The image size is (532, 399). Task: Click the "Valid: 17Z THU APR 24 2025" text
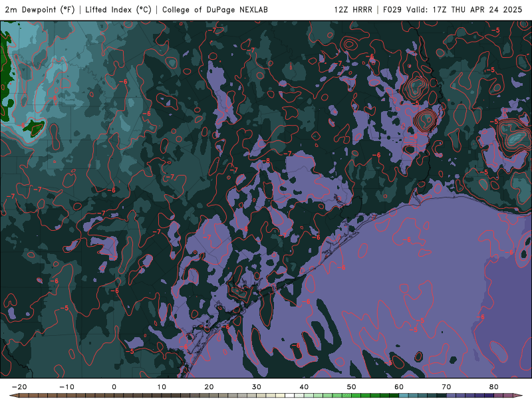(x=464, y=9)
